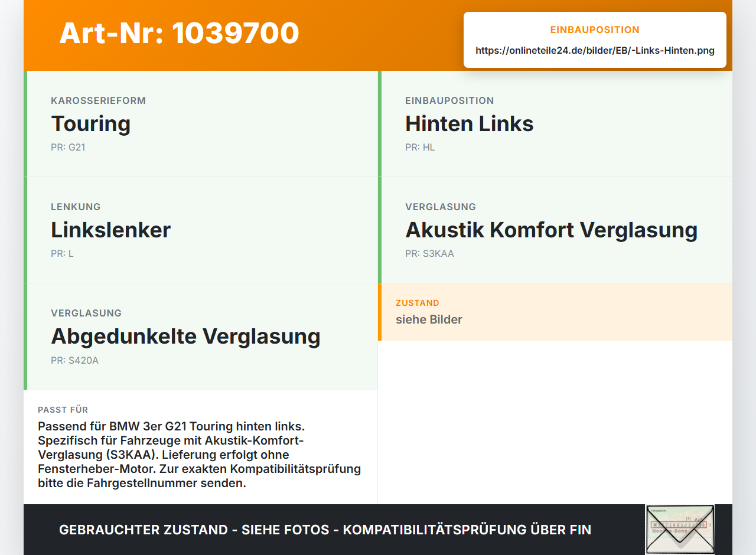Open the onlineteile24.de Links-Hinten.png URL
The image size is (756, 555).
coord(595,50)
